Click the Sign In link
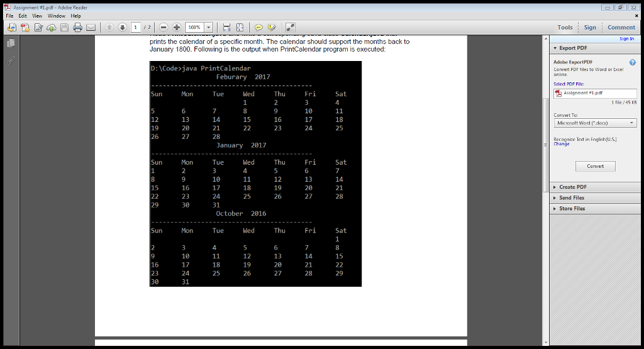Viewport: 644px width, 349px height. (626, 39)
